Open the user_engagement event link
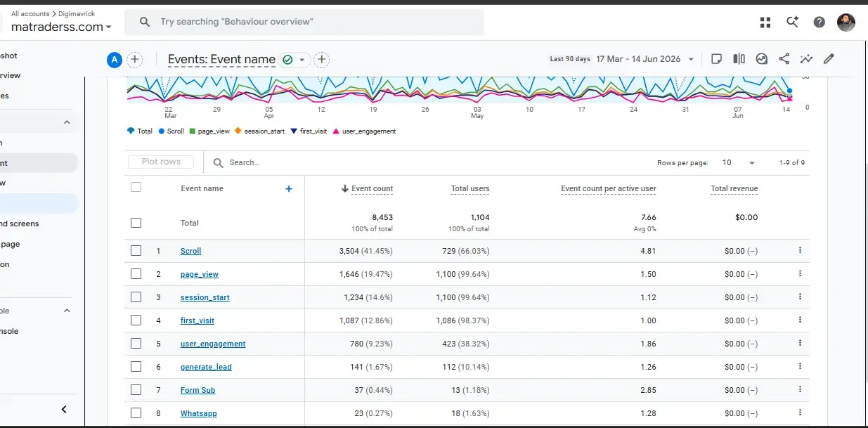Screen dimensions: 868x428 pyautogui.click(x=213, y=344)
